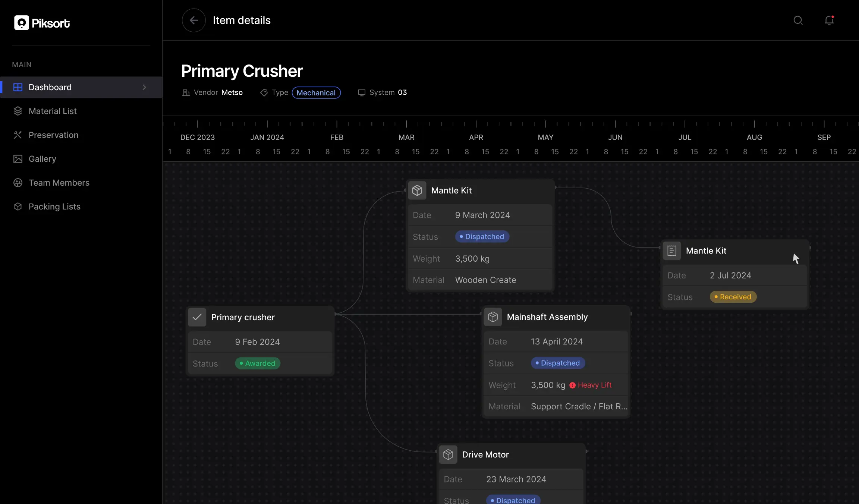Click the package icon on the Mantle Kit card

[417, 190]
